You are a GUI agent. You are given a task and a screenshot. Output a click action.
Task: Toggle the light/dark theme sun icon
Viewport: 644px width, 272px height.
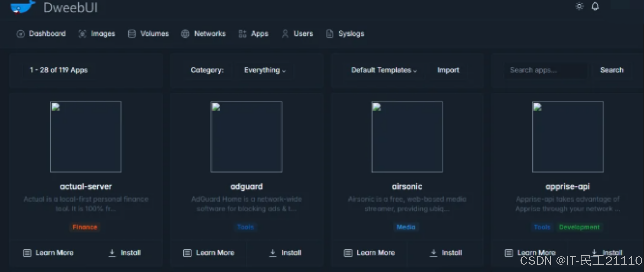(579, 6)
